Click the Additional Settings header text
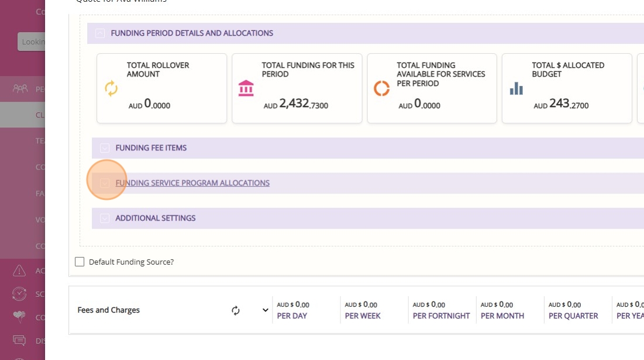Screen dimensions: 644x360 (x=156, y=218)
